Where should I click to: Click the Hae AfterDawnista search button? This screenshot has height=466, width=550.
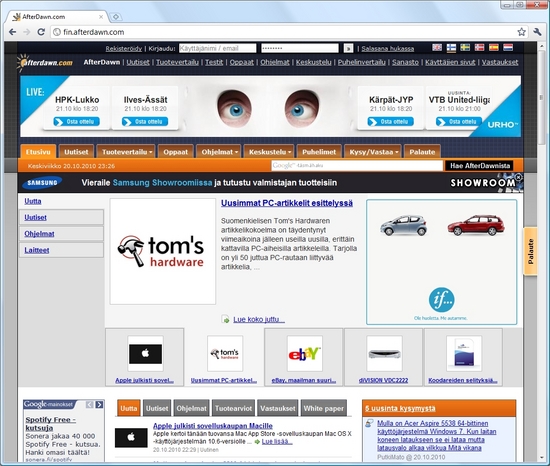pos(479,166)
